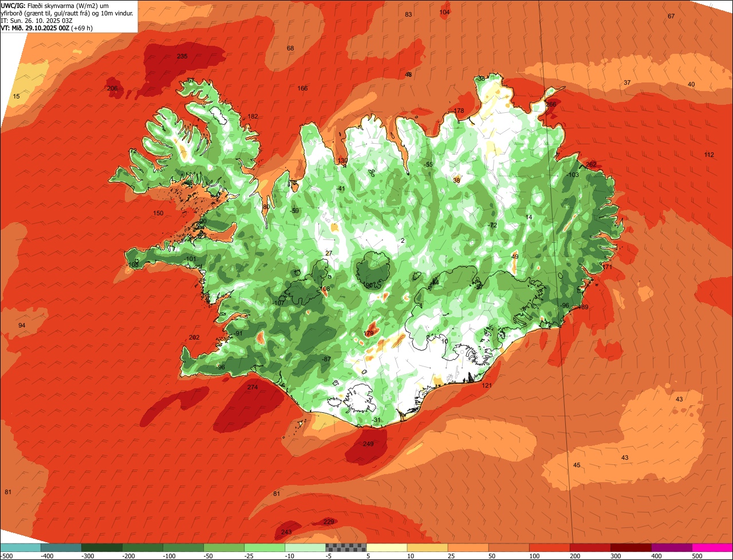This screenshot has height=560, width=733.
Task: Click the title line 'UWC/IG: Flæði skynvarma (W/m2) um'
Action: (x=53, y=5)
